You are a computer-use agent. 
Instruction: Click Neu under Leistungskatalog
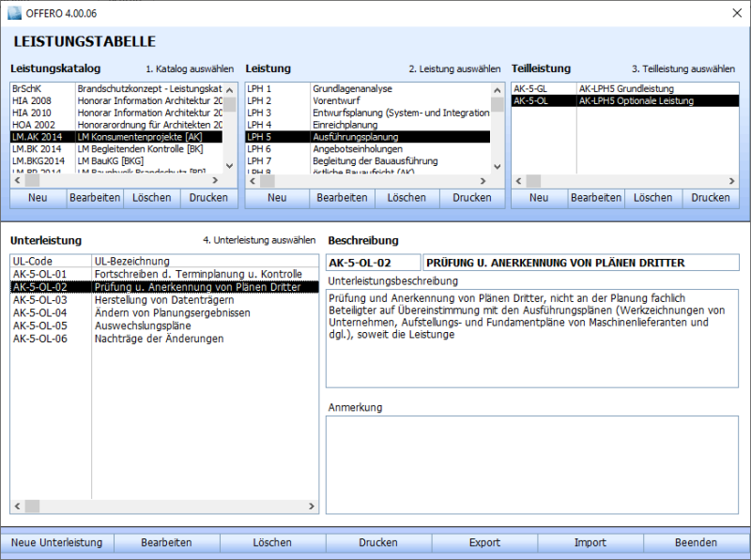click(38, 198)
